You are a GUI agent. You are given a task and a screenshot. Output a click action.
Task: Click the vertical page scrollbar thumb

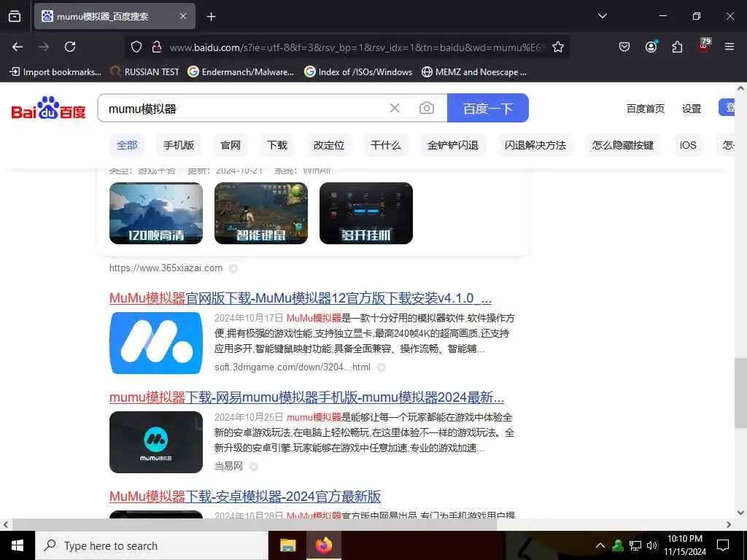point(740,393)
